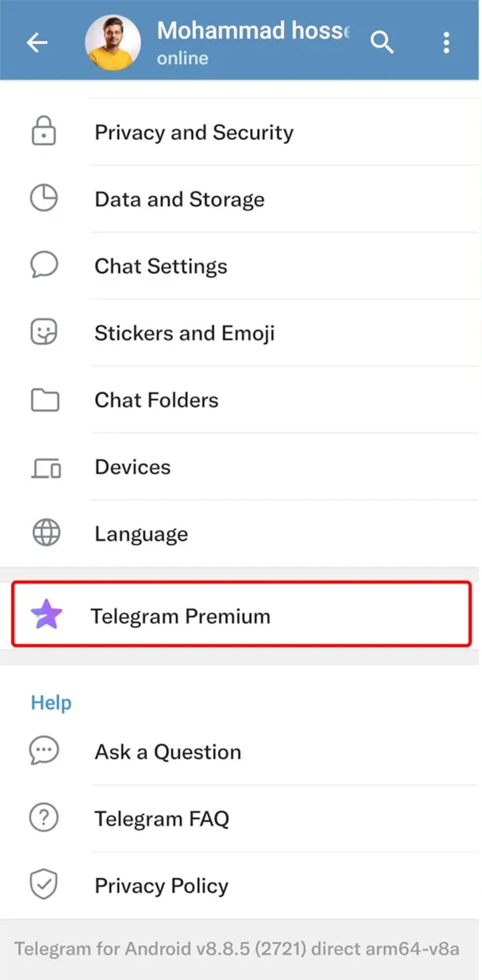The width and height of the screenshot is (482, 980).
Task: Tap the lock icon for Privacy
Action: [44, 131]
